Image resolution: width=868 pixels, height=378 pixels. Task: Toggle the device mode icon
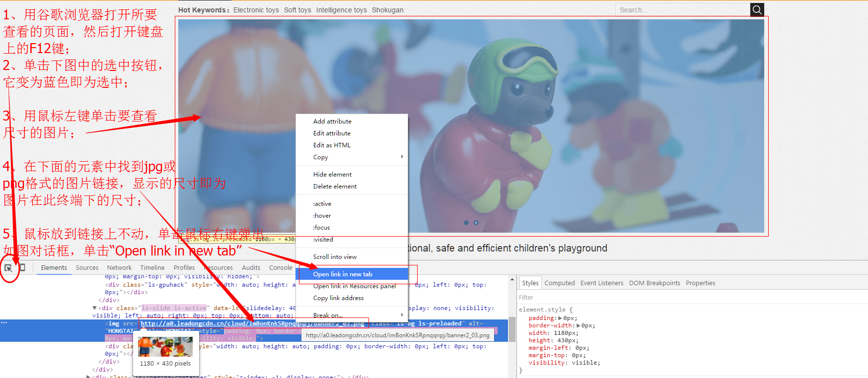tap(22, 267)
